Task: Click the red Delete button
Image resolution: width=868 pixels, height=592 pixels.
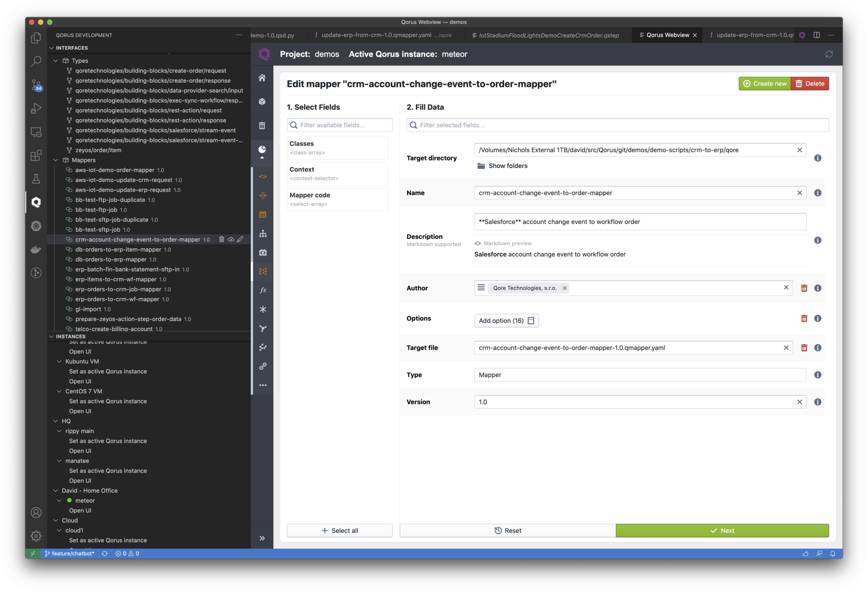Action: (x=810, y=84)
